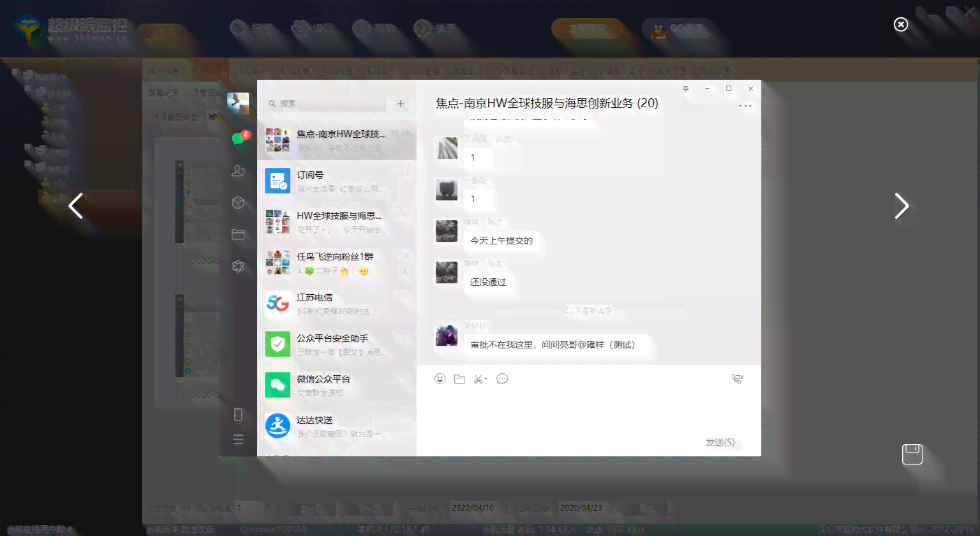The image size is (980, 536).
Task: Open chat info via the three-dot button
Action: 745,106
